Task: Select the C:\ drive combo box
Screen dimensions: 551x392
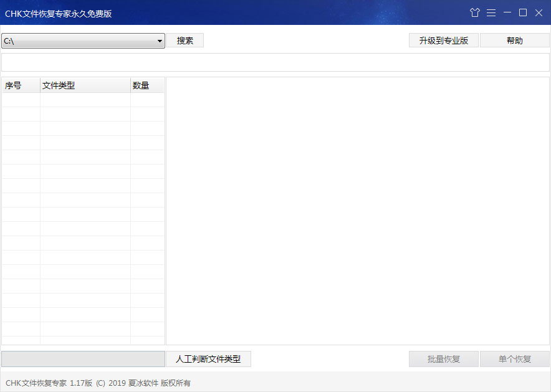Action: point(75,40)
